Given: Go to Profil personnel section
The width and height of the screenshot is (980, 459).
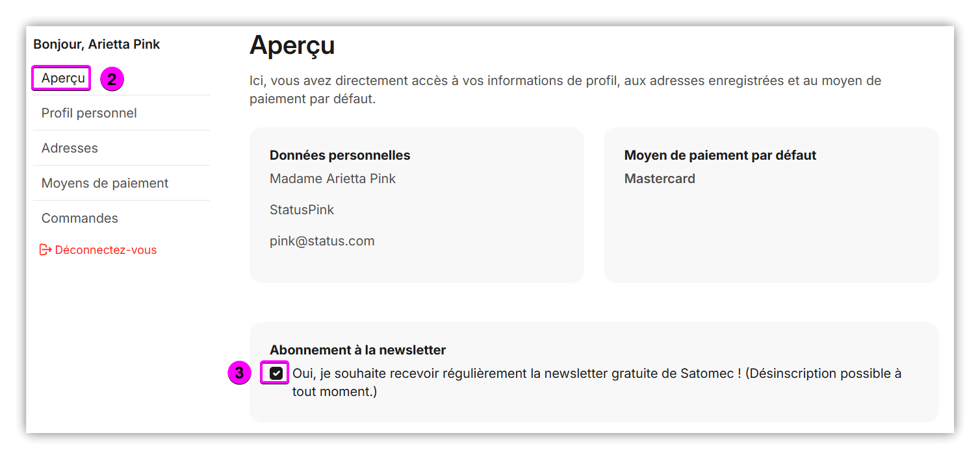Looking at the screenshot, I should [89, 113].
